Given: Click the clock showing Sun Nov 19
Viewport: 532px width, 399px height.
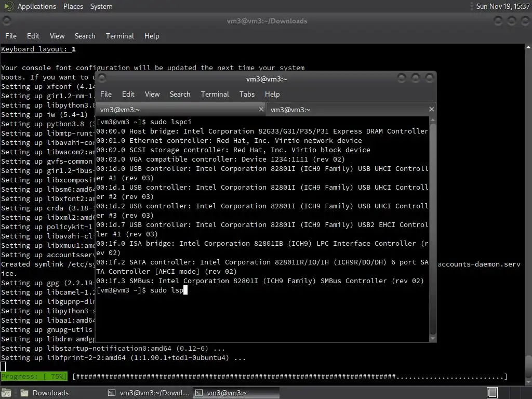Looking at the screenshot, I should tap(502, 6).
